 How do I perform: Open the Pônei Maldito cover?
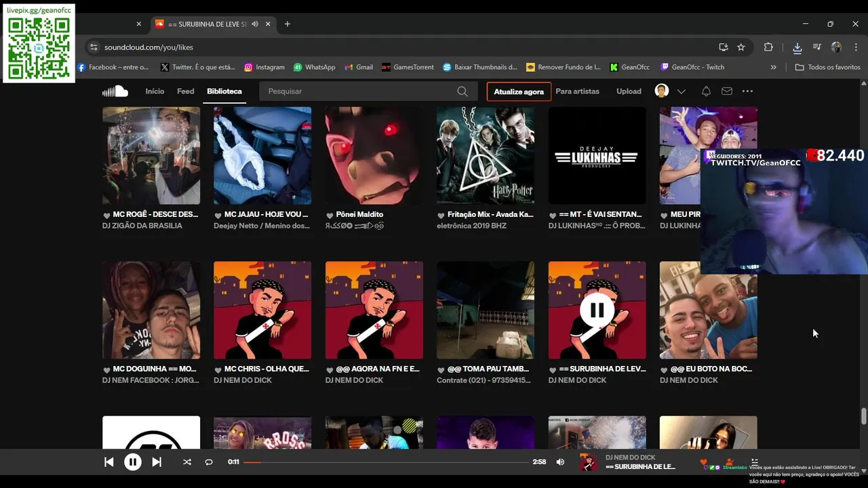point(374,155)
